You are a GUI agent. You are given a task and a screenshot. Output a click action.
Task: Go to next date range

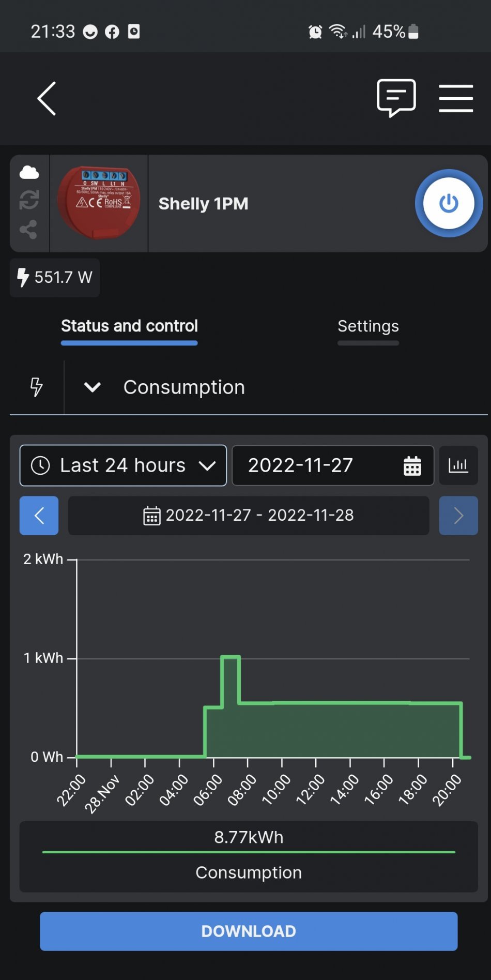pos(458,516)
